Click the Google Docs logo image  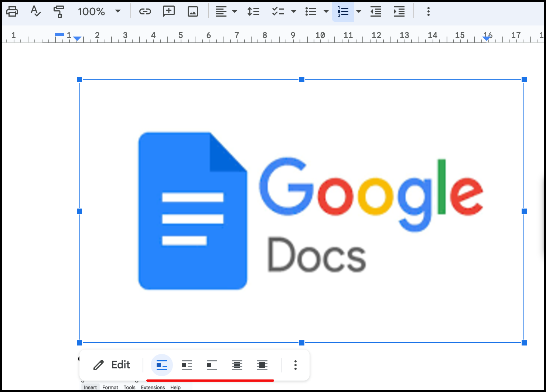(x=302, y=211)
